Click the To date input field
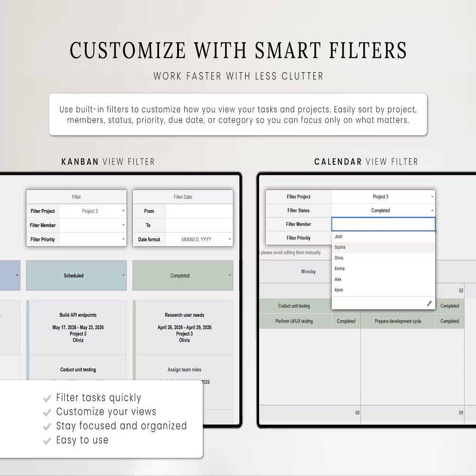 click(x=199, y=225)
